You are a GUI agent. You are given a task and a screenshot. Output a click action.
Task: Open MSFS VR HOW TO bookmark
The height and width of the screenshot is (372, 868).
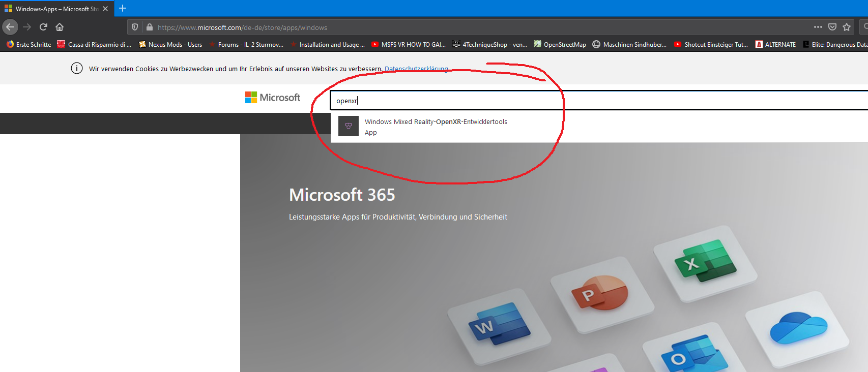pyautogui.click(x=409, y=45)
